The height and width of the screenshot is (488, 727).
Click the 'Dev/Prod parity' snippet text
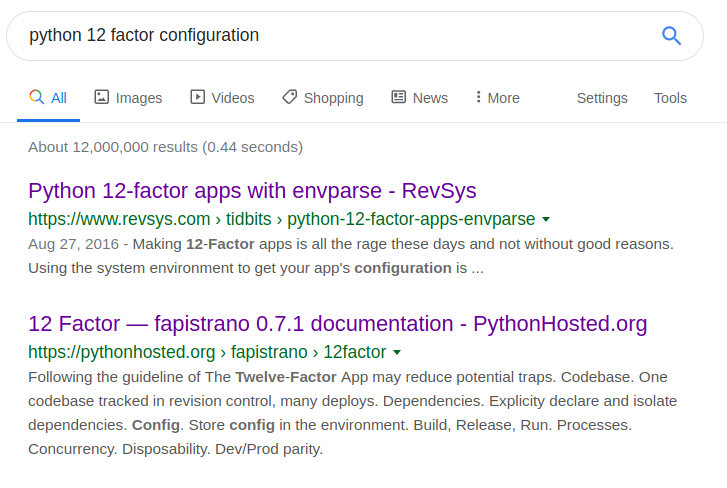tap(269, 449)
